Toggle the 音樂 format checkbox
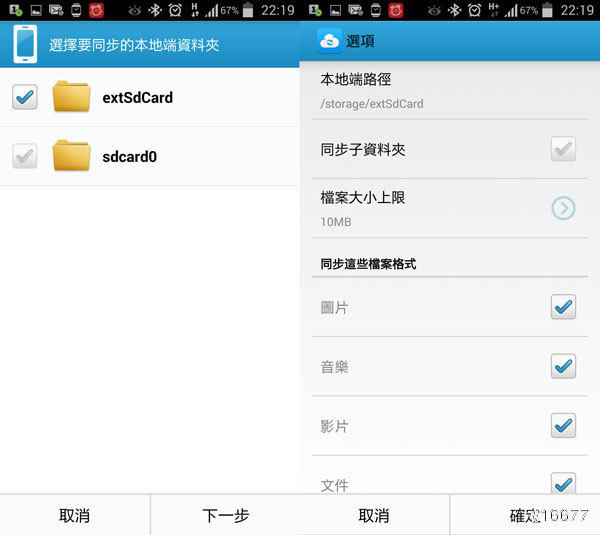This screenshot has height=535, width=600. point(563,366)
